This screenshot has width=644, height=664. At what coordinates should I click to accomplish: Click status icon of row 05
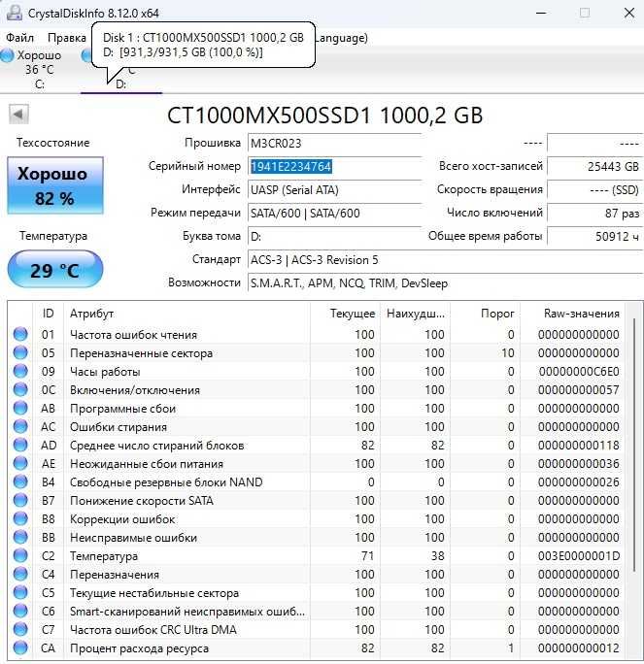(x=20, y=352)
